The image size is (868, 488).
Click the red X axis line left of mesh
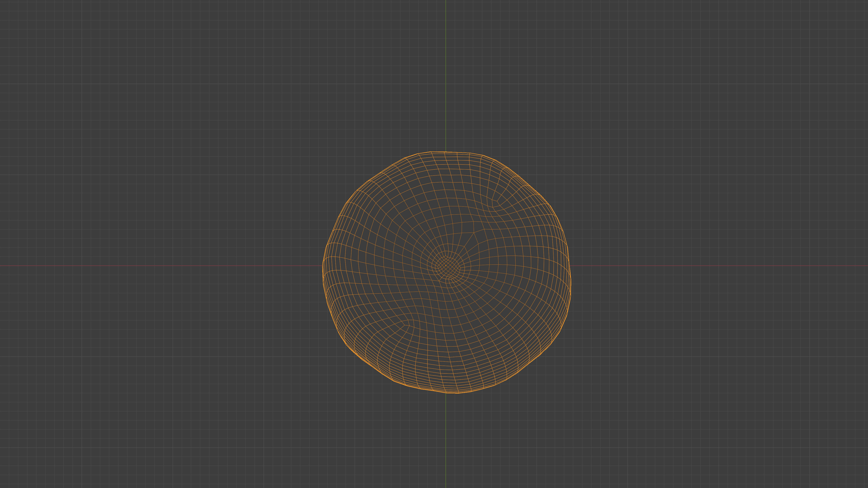pos(162,266)
